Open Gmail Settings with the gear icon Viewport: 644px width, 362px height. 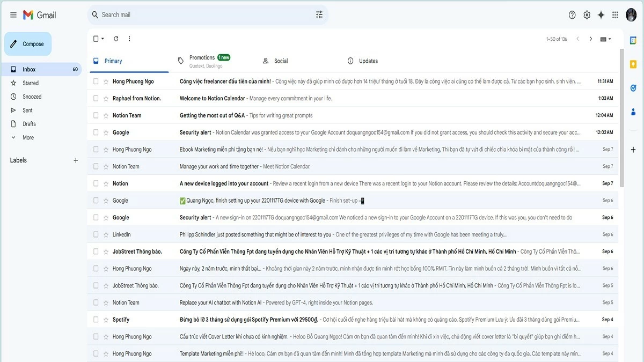click(x=587, y=14)
